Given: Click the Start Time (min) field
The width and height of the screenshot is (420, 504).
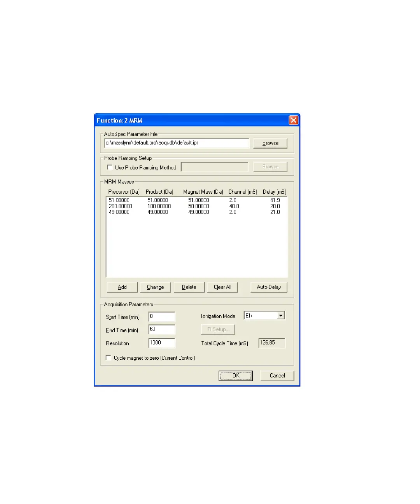Looking at the screenshot, I should [162, 317].
